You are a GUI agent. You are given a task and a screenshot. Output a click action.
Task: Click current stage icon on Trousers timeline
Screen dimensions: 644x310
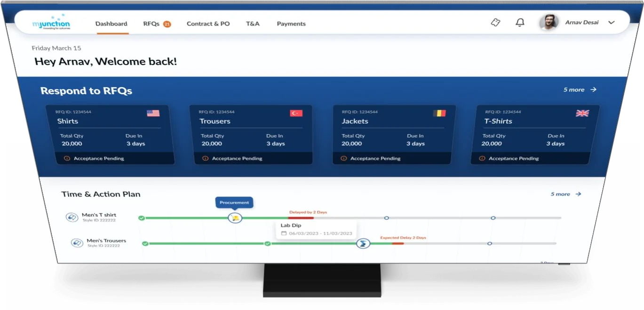pos(362,244)
